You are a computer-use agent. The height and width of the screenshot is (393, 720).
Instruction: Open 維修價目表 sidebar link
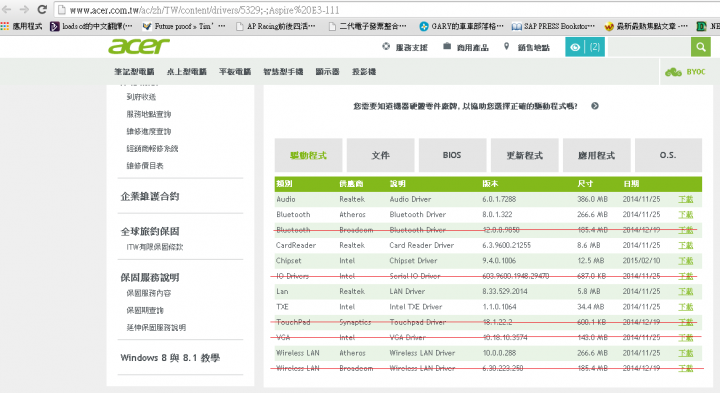(x=145, y=166)
